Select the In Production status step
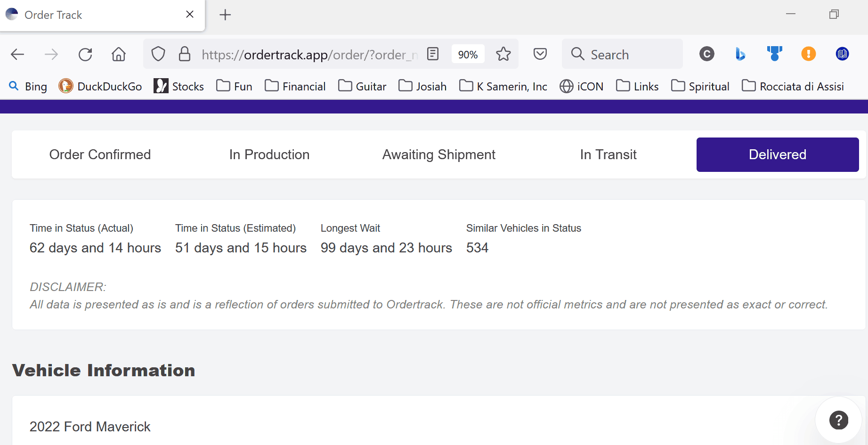 pos(269,154)
